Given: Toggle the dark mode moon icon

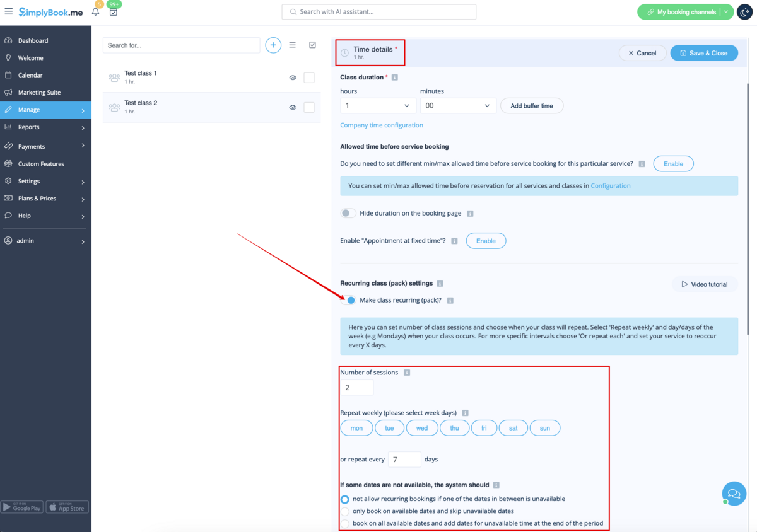Looking at the screenshot, I should (744, 12).
